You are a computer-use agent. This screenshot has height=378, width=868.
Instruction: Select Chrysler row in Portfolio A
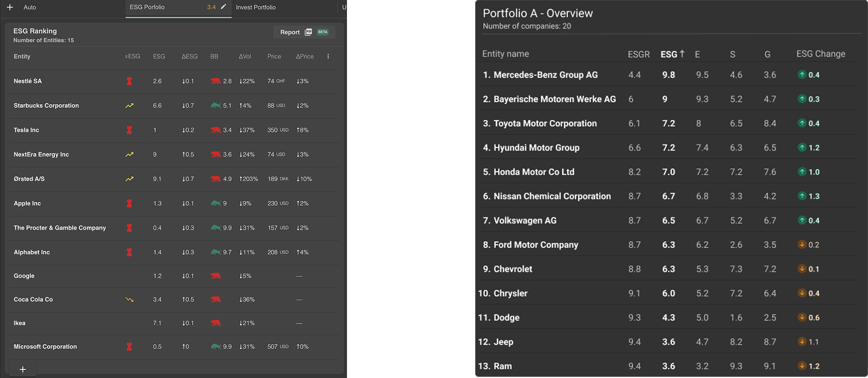669,293
